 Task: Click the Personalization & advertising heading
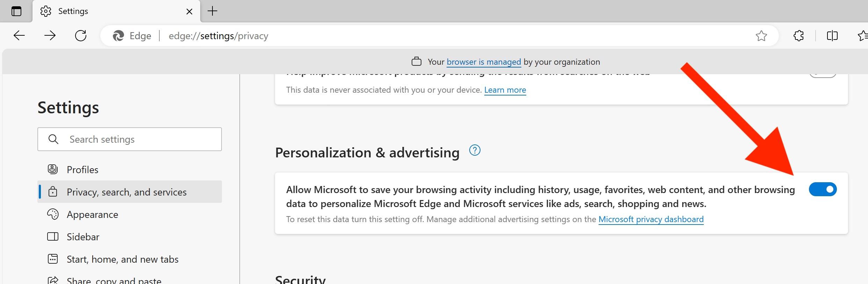point(367,153)
